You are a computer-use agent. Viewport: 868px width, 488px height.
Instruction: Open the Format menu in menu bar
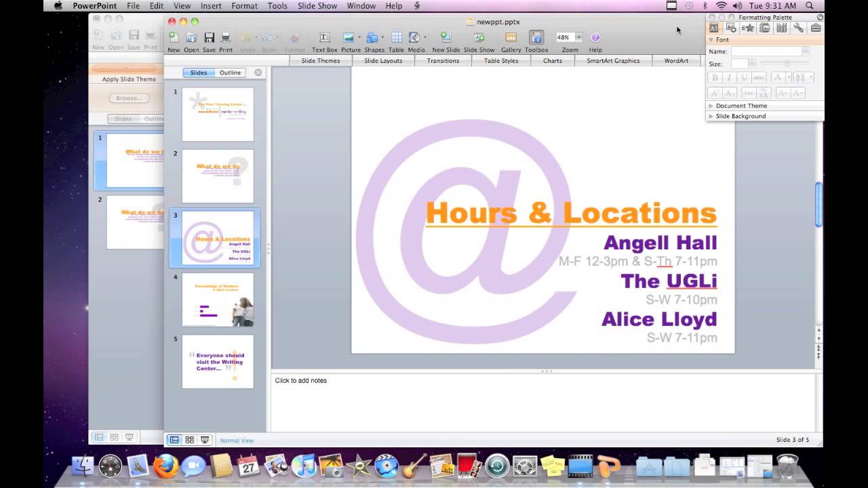244,5
